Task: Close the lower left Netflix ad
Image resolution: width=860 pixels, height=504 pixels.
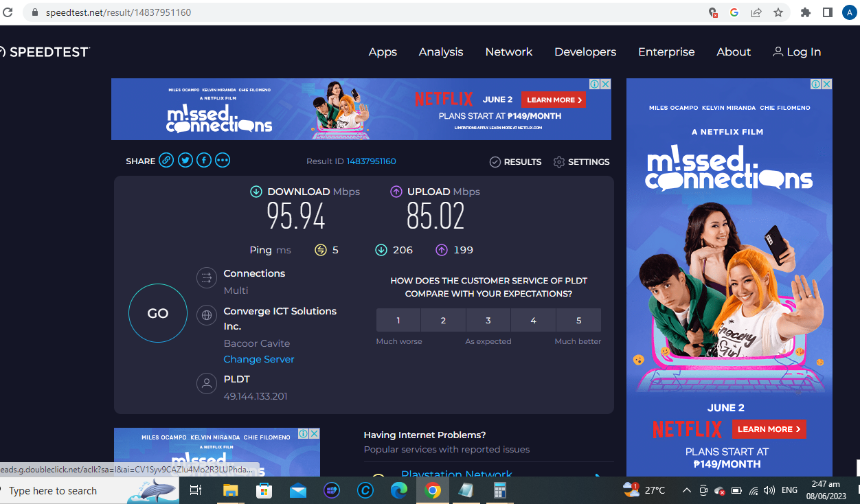Action: (315, 433)
